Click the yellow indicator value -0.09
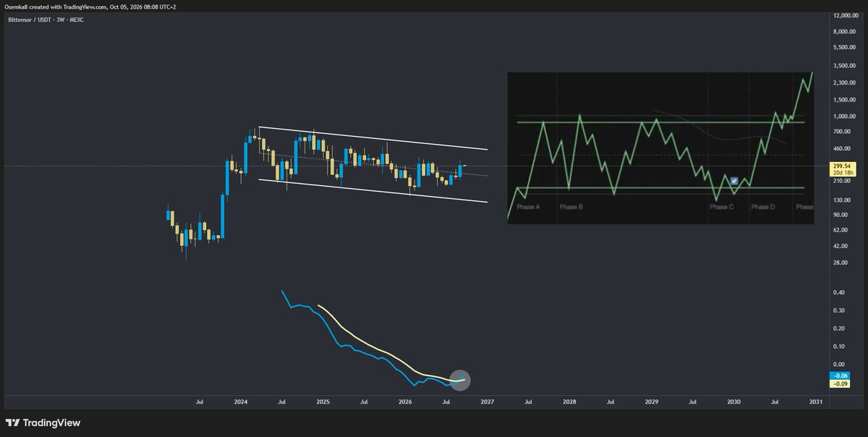868x437 pixels. pos(839,383)
